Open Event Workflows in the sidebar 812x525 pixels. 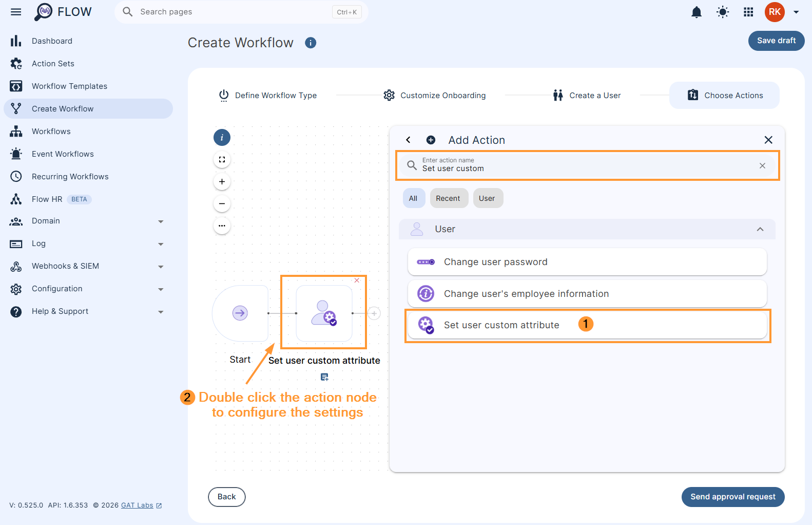point(88,154)
